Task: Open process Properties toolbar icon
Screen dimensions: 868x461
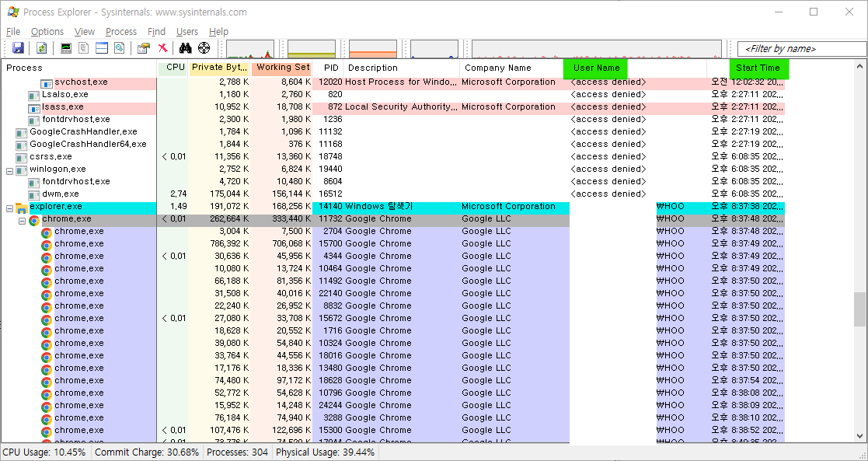Action: (x=144, y=48)
